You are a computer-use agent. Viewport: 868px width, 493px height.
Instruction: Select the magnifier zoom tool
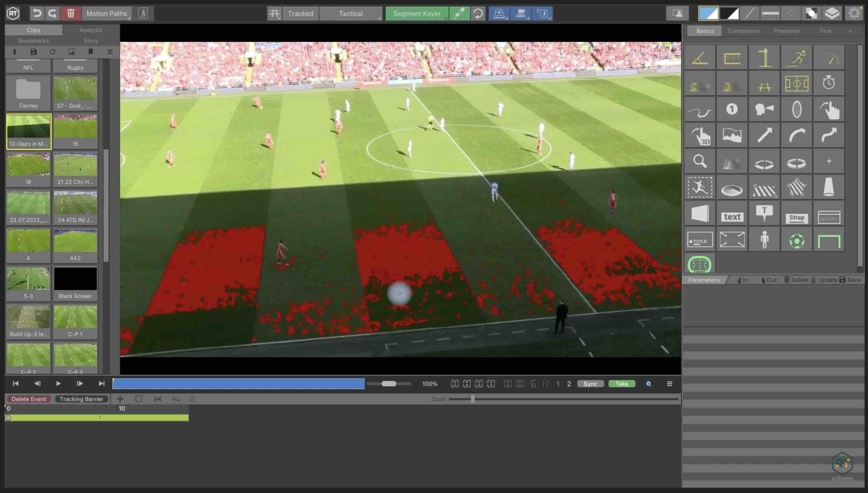(x=700, y=161)
